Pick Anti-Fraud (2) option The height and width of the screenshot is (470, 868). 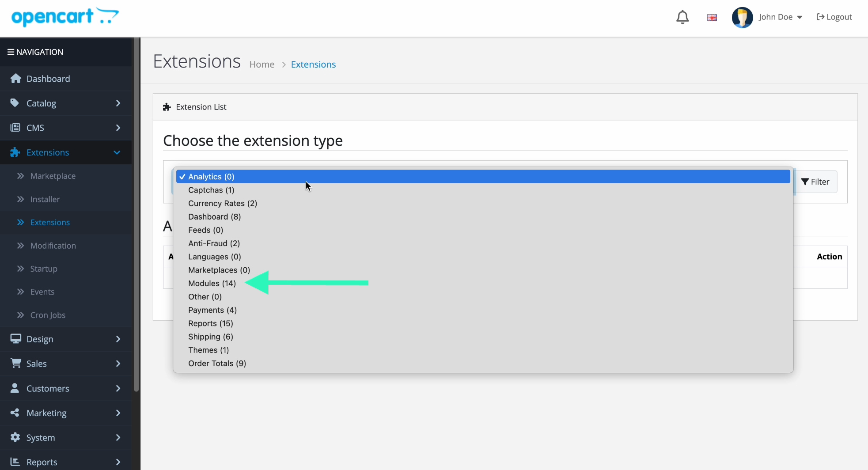point(483,243)
